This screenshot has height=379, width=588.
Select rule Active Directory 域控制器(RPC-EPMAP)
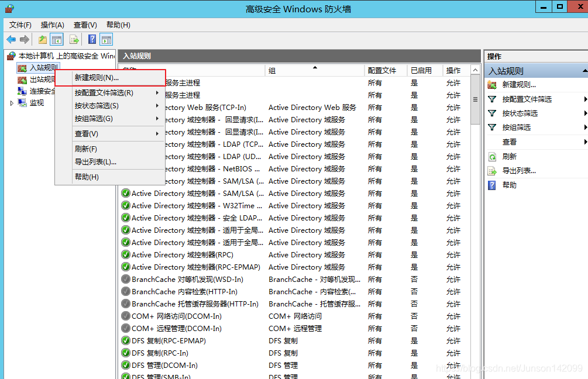point(196,267)
